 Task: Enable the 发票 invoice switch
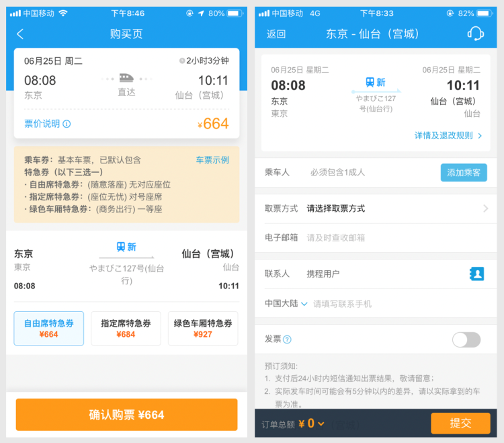click(466, 339)
